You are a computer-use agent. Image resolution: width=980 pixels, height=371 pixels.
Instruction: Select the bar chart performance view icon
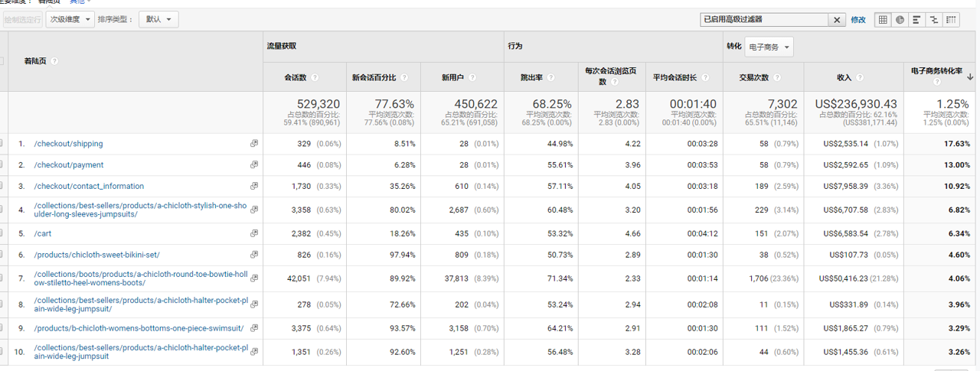click(916, 20)
